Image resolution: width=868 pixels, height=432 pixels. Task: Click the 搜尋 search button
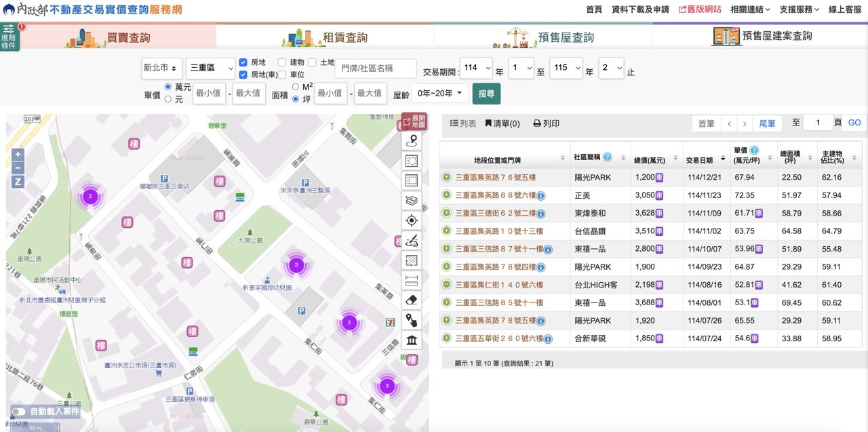coord(486,94)
